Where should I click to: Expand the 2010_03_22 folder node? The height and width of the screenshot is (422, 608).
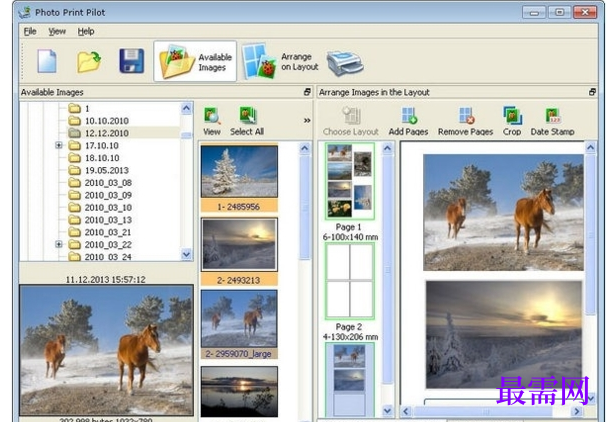pos(59,244)
